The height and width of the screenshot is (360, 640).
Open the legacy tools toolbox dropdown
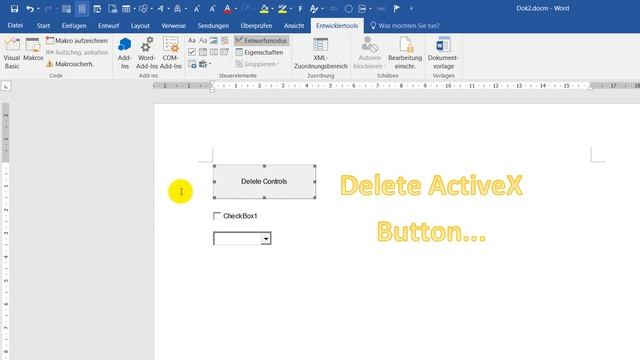click(x=205, y=64)
